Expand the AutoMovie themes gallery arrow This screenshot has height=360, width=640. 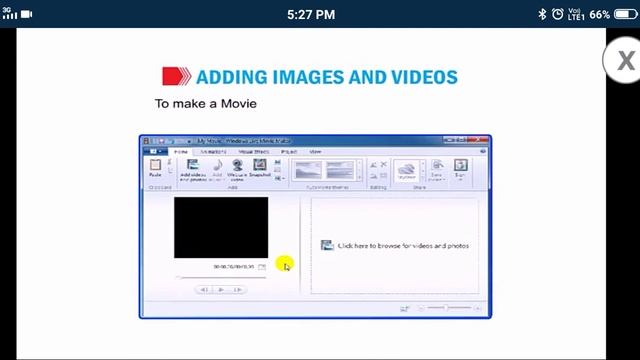click(360, 178)
